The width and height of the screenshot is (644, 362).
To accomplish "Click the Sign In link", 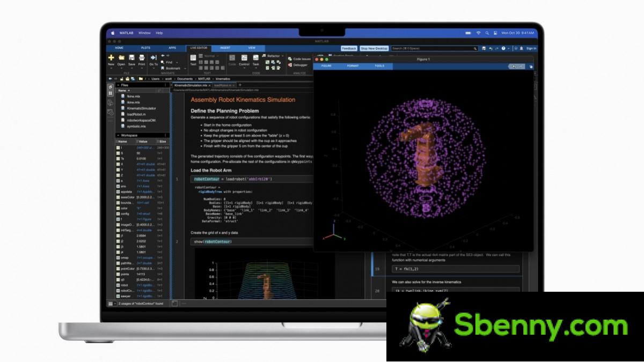I will (531, 48).
